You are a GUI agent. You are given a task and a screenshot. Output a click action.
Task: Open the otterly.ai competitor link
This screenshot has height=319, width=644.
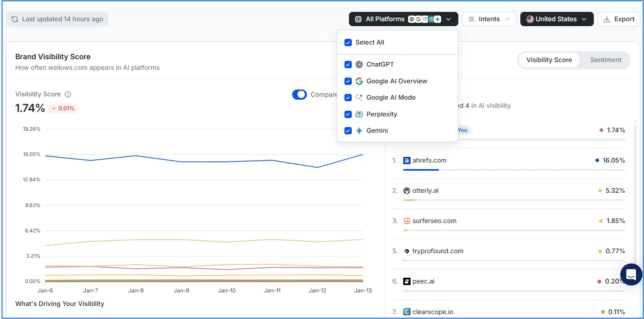425,191
